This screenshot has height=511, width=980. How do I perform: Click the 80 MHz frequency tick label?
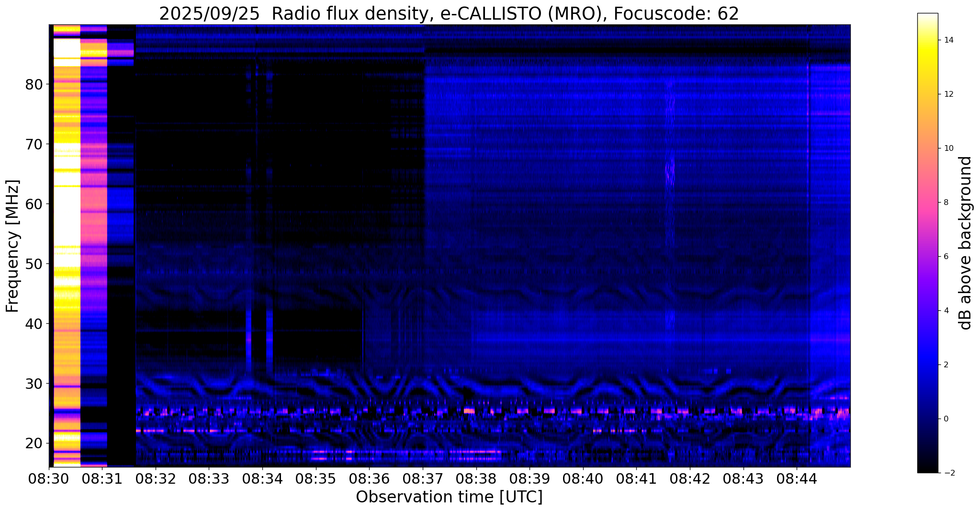click(x=34, y=84)
